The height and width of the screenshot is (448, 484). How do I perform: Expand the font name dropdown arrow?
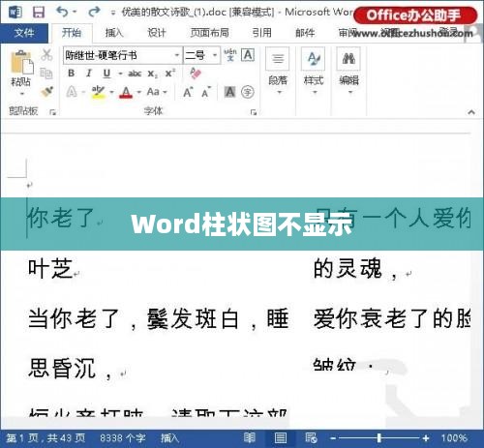177,55
